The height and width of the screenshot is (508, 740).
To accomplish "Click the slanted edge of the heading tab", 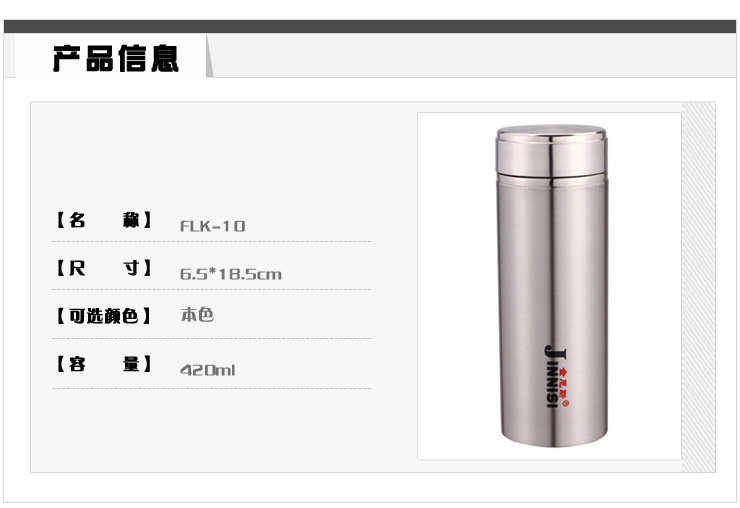I will pos(210,55).
